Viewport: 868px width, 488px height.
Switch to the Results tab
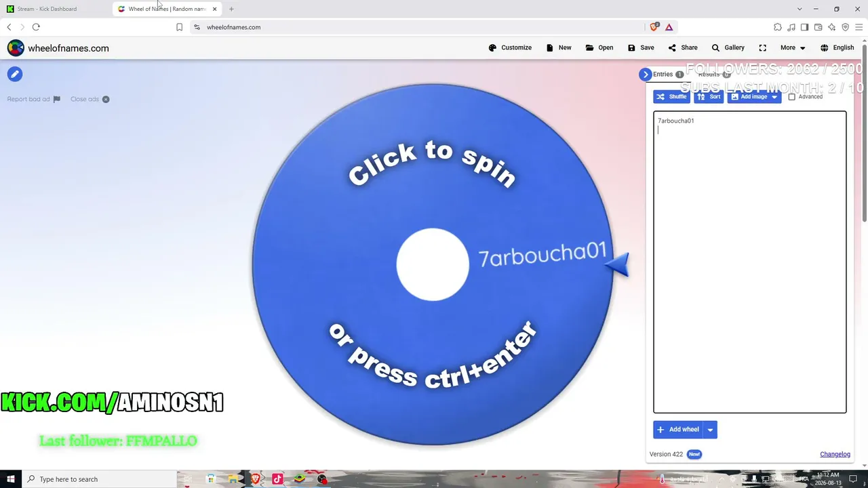coord(714,75)
